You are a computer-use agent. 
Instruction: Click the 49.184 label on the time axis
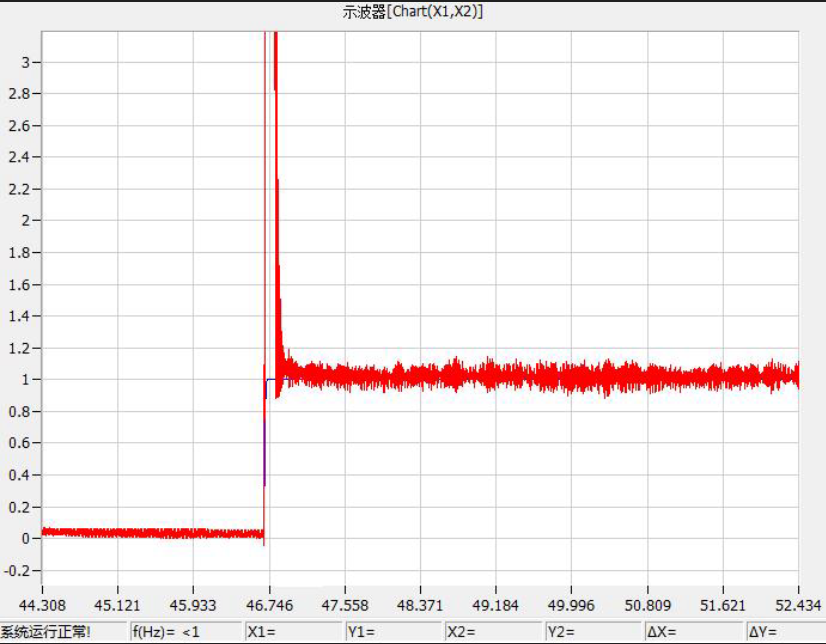pos(495,605)
